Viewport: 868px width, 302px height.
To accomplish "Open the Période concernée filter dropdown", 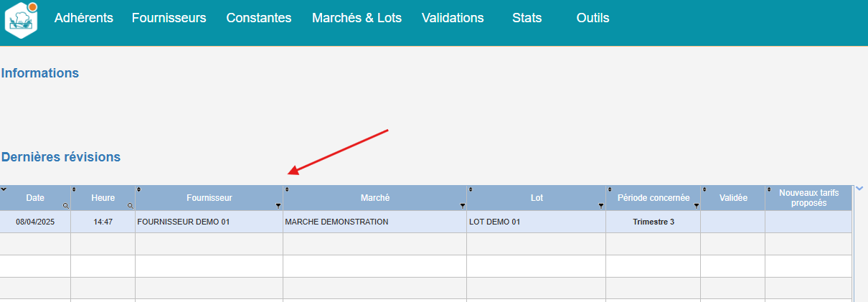I will tap(696, 206).
